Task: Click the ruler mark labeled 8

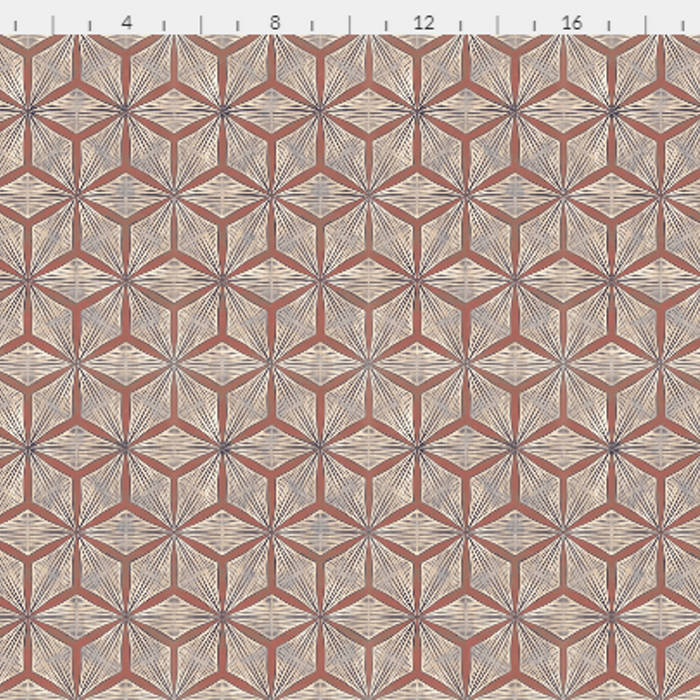Action: [x=275, y=21]
